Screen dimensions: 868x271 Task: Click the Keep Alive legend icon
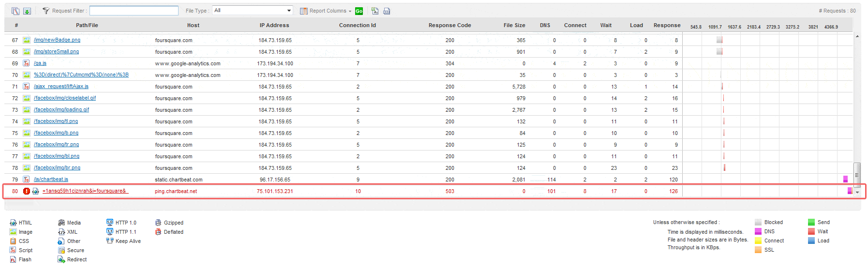click(110, 241)
